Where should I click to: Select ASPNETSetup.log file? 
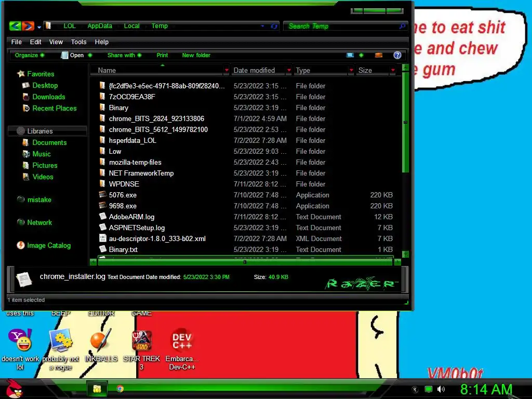[x=137, y=228]
